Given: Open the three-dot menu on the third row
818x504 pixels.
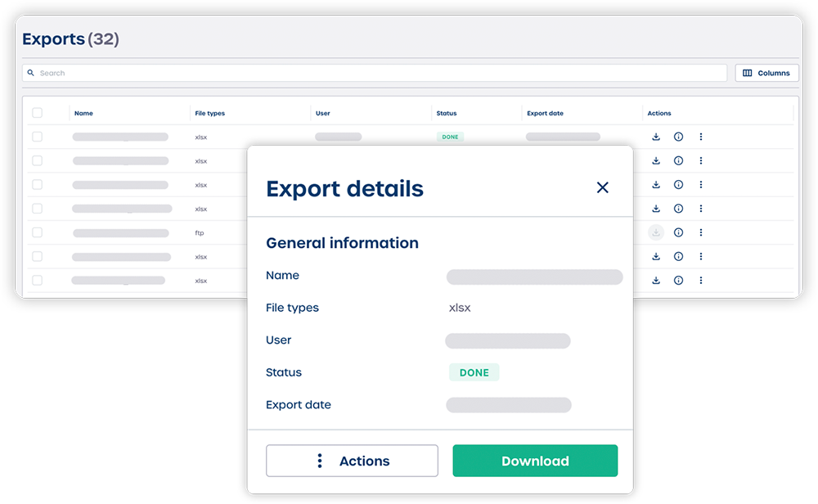Looking at the screenshot, I should [x=701, y=185].
